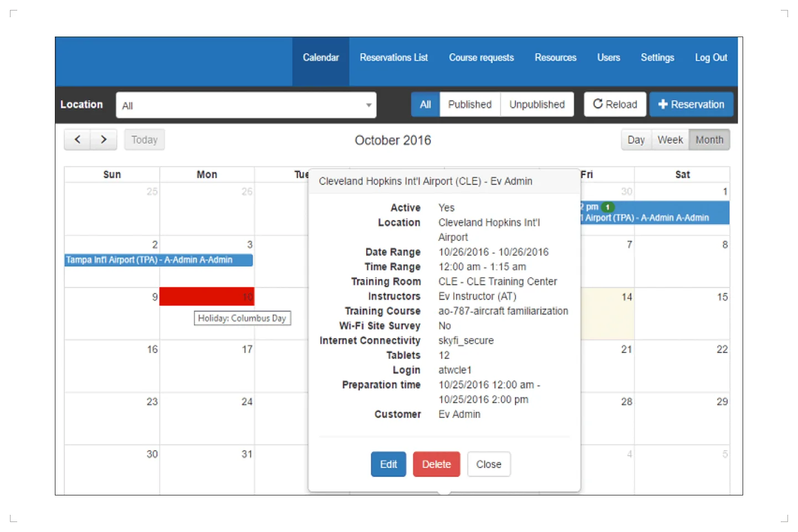Click 'Ev Instructor (AT)' value
This screenshot has height=532, width=798.
pyautogui.click(x=477, y=296)
